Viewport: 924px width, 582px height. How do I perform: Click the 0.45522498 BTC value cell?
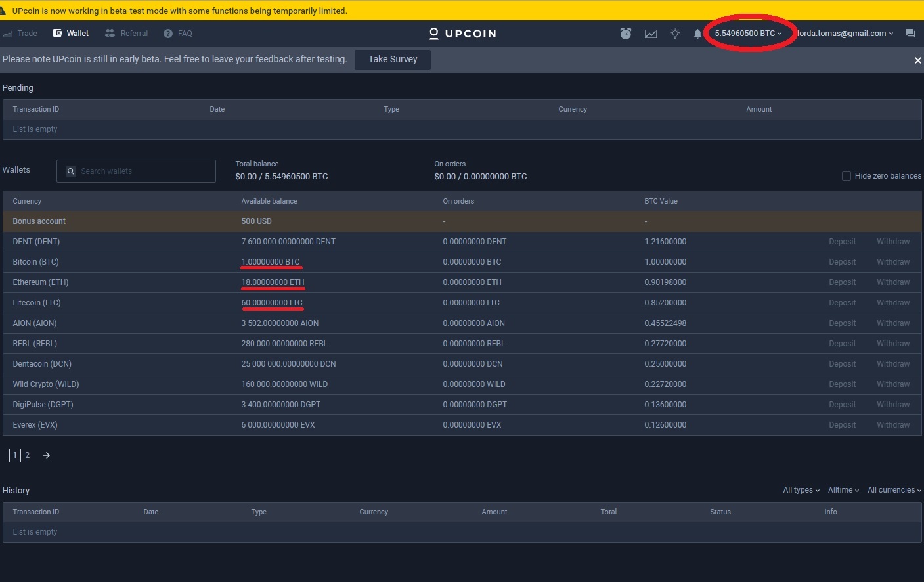pyautogui.click(x=665, y=323)
